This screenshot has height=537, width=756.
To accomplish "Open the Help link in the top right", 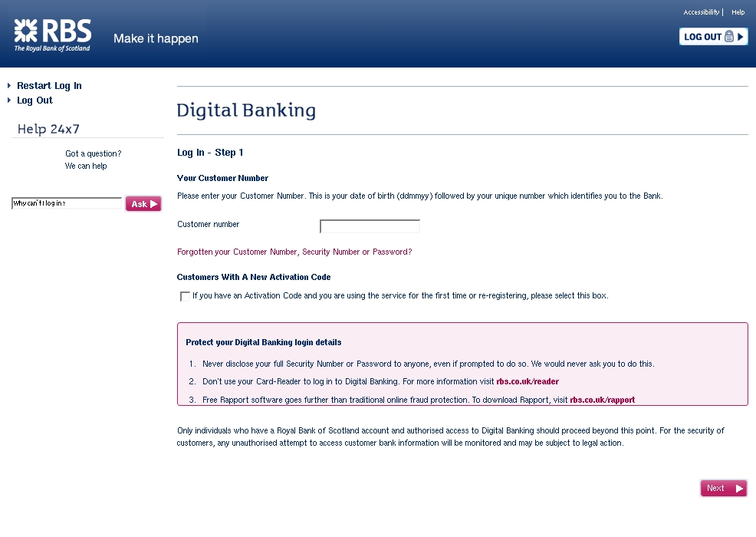I will pos(738,12).
